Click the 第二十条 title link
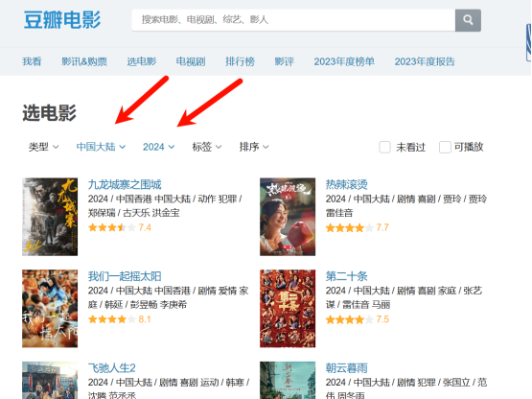This screenshot has width=532, height=399. [x=346, y=276]
